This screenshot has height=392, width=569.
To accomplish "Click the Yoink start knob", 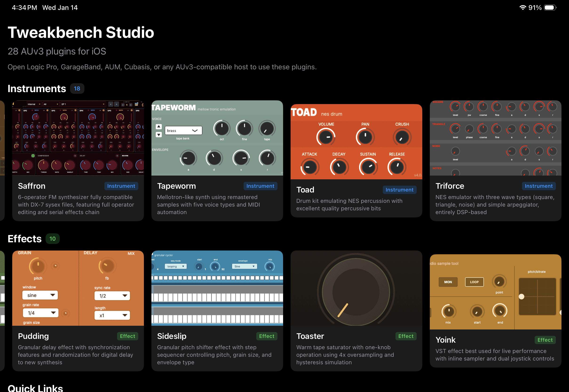I will 477,311.
